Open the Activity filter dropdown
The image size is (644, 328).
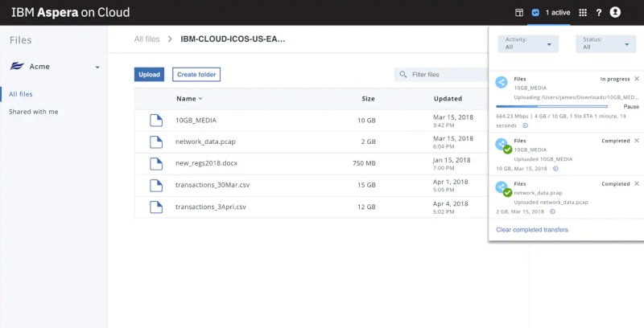point(528,43)
